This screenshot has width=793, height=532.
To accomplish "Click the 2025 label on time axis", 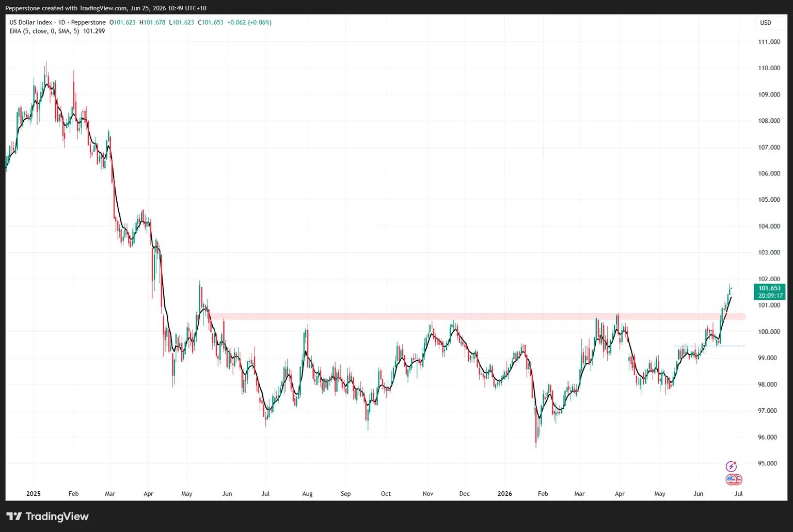I will tap(34, 494).
